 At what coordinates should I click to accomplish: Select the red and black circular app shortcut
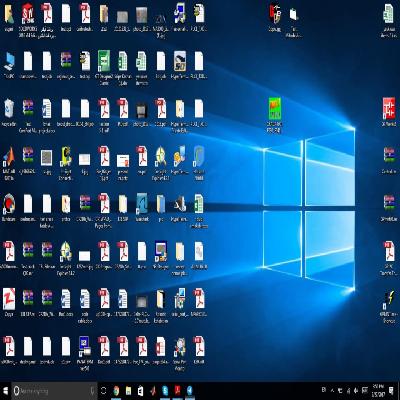click(x=9, y=204)
